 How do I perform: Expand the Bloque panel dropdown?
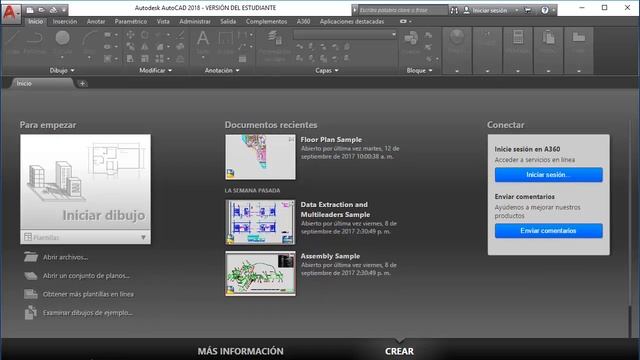419,71
